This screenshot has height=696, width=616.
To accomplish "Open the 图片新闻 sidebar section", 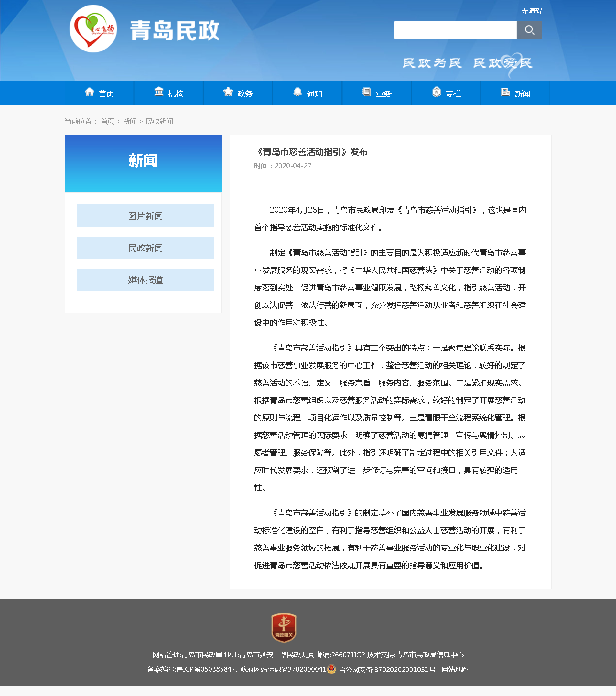I will [x=145, y=216].
